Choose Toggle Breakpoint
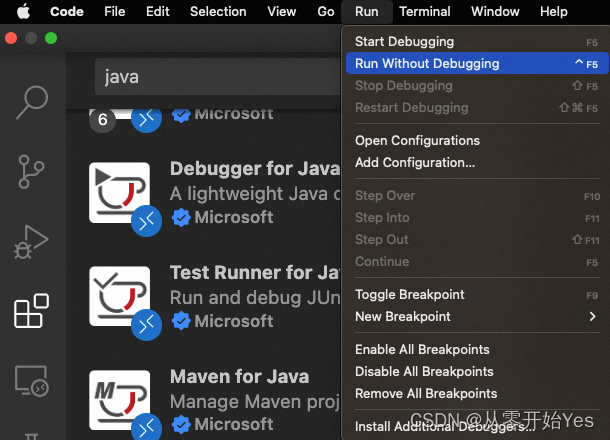Viewport: 610px width, 440px height. (477, 295)
